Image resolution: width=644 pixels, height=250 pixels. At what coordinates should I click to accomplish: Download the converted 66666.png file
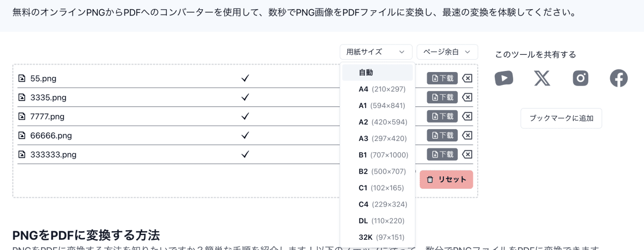442,135
